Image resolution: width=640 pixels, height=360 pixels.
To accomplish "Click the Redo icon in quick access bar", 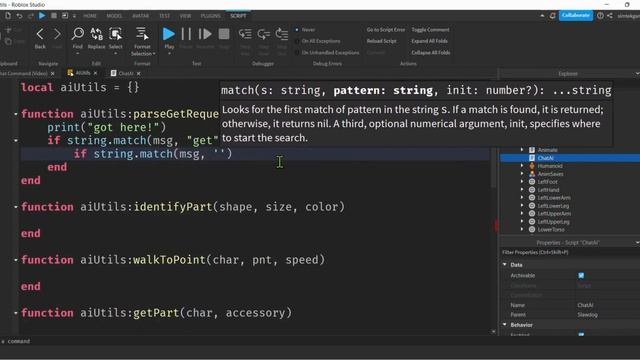I will pyautogui.click(x=31, y=16).
